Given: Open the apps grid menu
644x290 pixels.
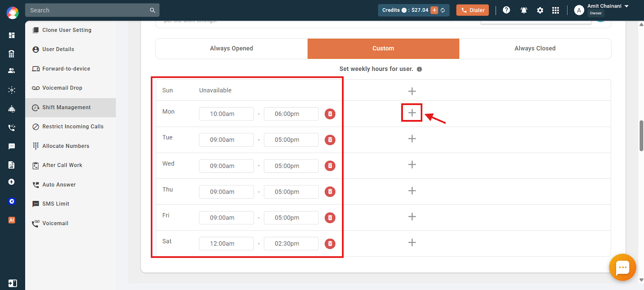Looking at the screenshot, I should [555, 10].
